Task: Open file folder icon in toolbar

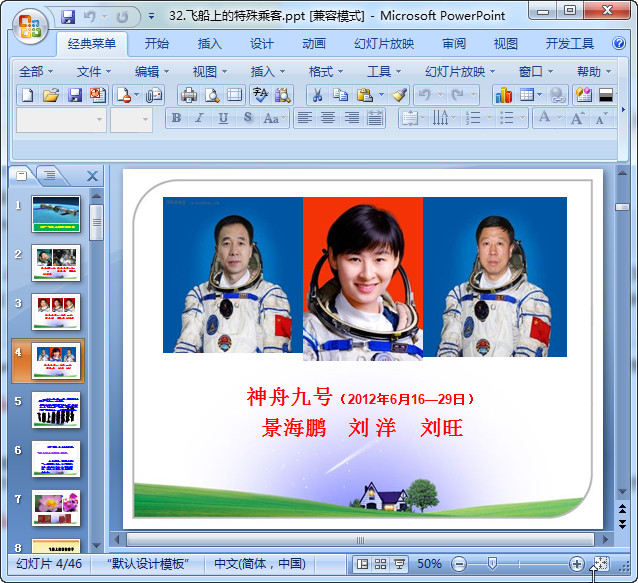Action: (x=51, y=95)
